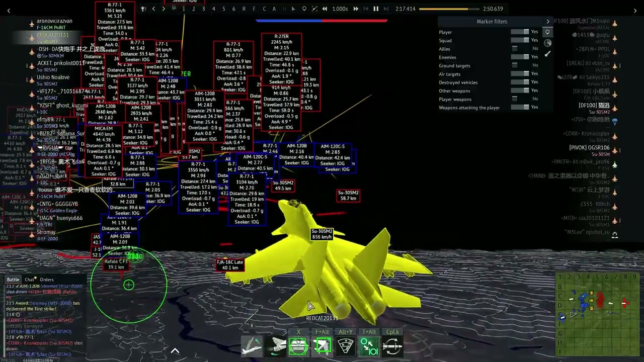This screenshot has height=362, width=644.
Task: Click the Su-30SM2 58.7 km marker
Action: 348,196
